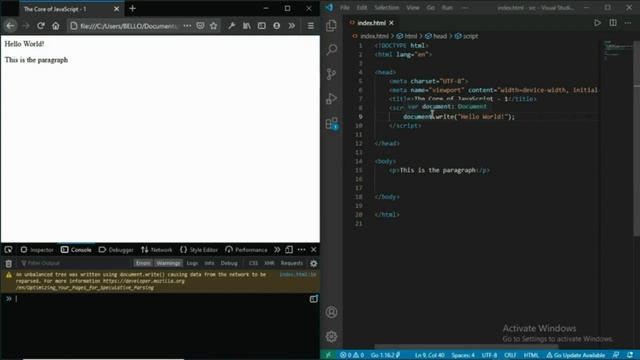The image size is (640, 360).
Task: Activate the element picker in devtools
Action: coord(8,249)
